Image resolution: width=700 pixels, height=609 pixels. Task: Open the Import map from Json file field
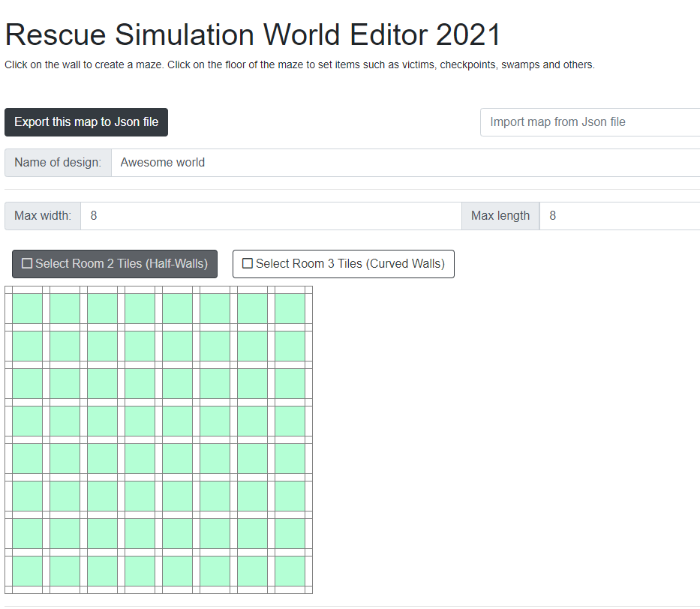[590, 122]
